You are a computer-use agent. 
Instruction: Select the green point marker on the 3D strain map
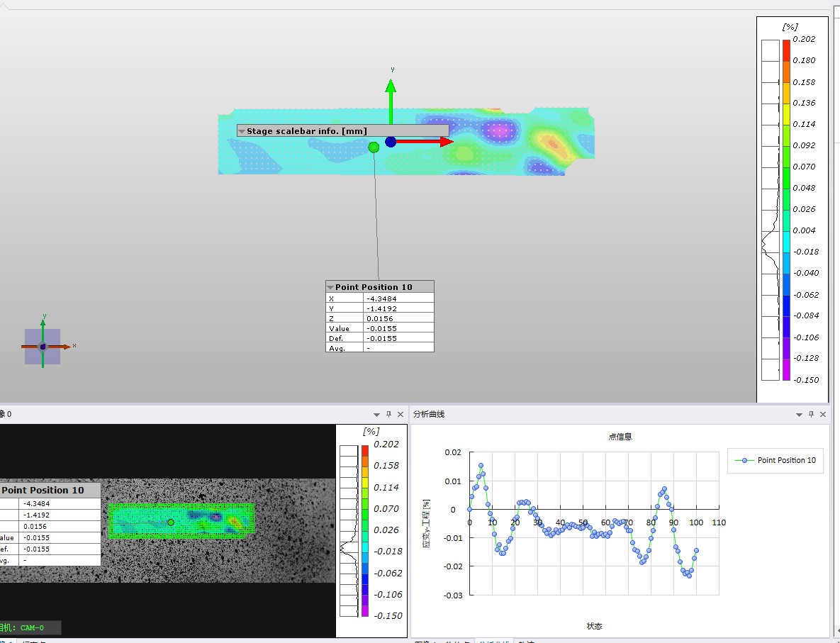point(374,147)
